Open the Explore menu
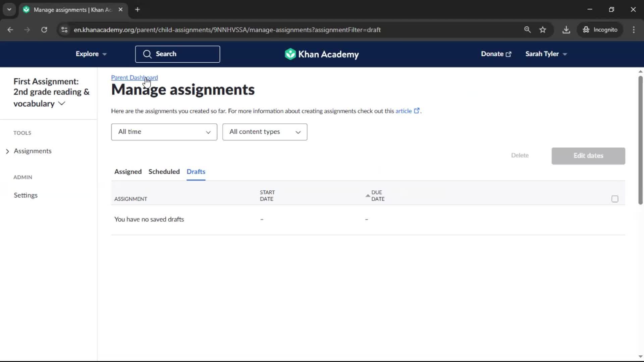The image size is (644, 362). click(91, 54)
